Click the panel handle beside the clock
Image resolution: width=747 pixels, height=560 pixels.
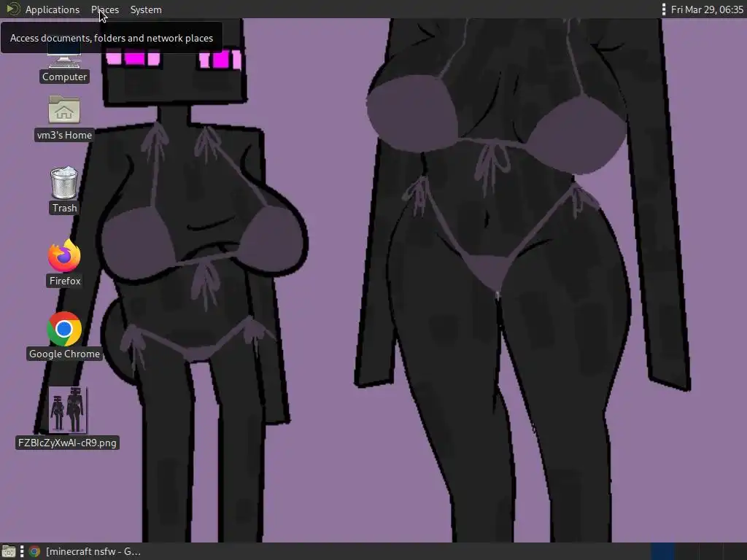point(664,9)
